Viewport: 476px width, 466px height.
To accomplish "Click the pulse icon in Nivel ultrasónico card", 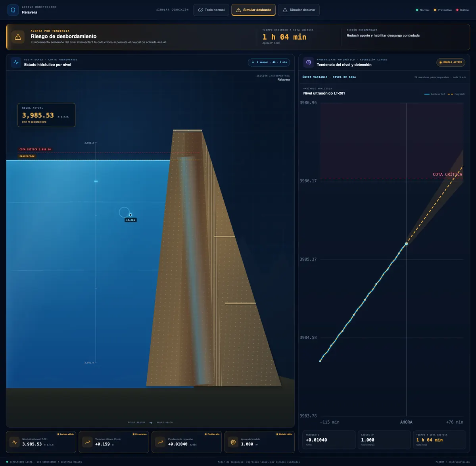I will [15, 442].
